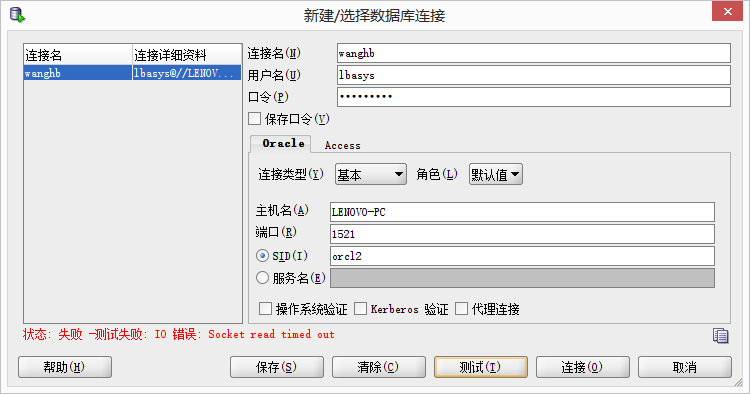Click the 保存 button

click(x=276, y=367)
